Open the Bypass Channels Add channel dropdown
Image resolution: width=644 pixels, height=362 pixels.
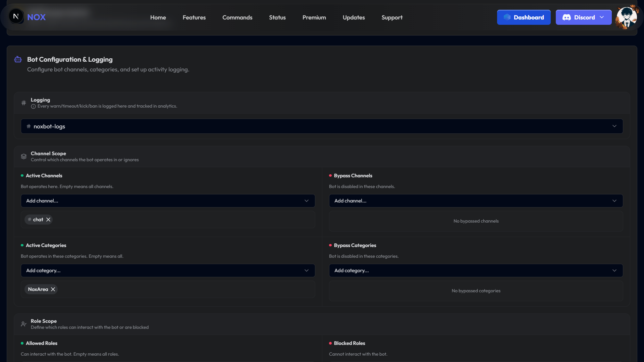[x=476, y=201]
